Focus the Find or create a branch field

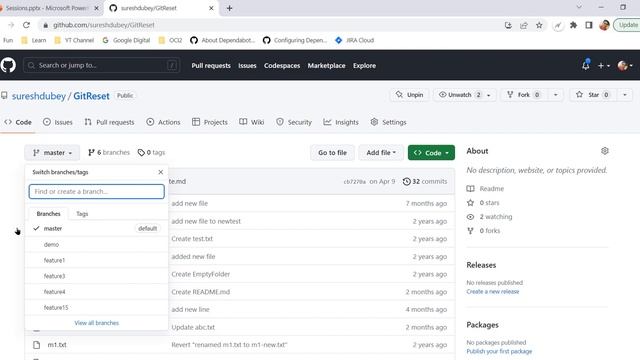pyautogui.click(x=97, y=191)
